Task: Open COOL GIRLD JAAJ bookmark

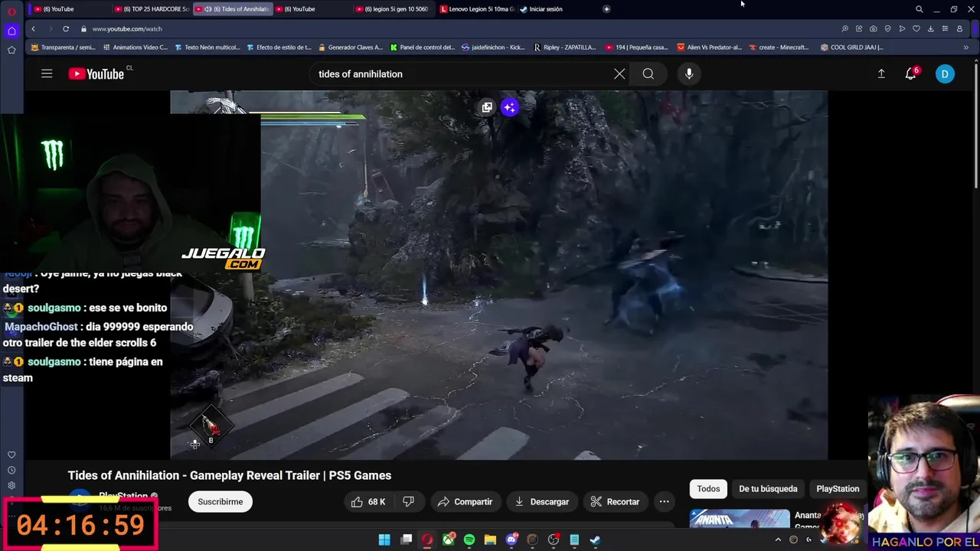Action: click(851, 47)
